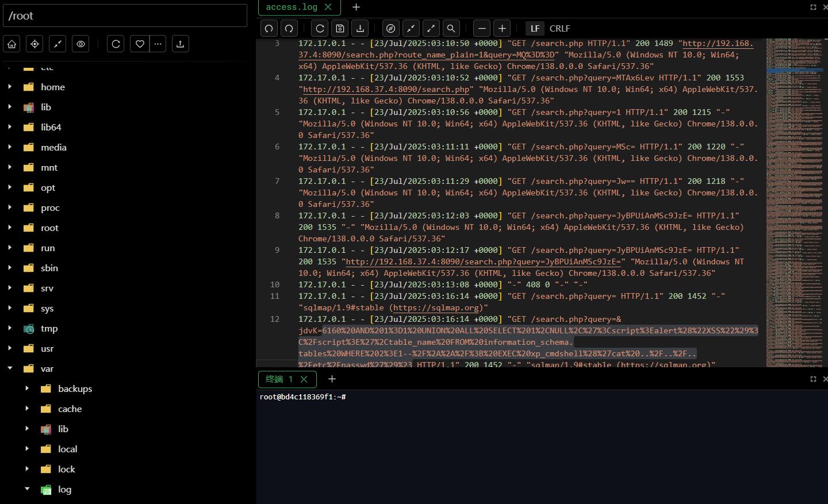Open the more options ellipsis next to favorites

tap(158, 44)
